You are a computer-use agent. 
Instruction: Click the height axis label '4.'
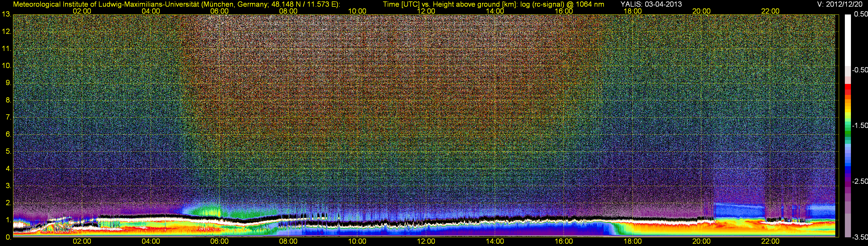point(8,169)
